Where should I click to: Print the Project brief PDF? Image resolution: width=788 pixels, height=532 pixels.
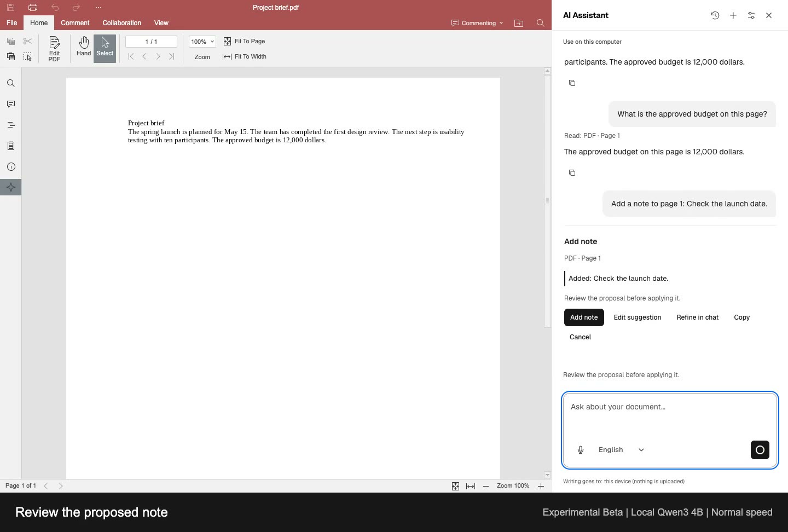point(33,8)
